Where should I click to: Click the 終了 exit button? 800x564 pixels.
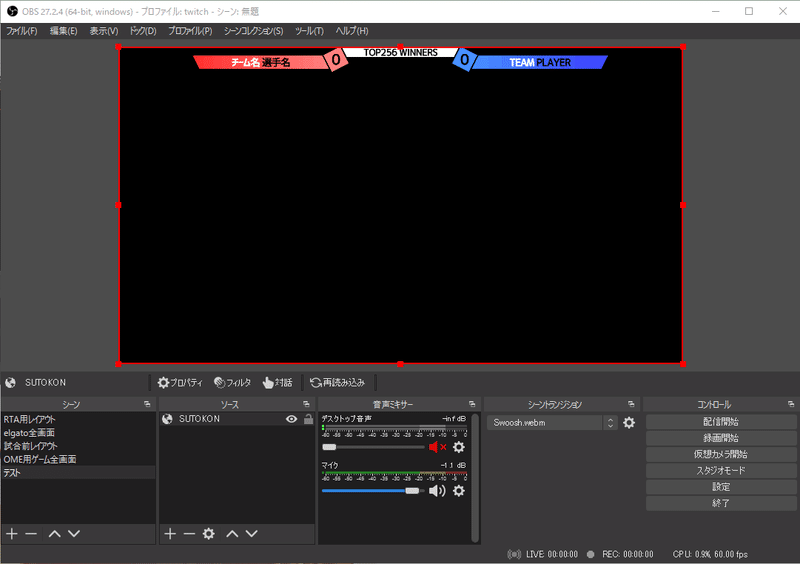click(721, 503)
